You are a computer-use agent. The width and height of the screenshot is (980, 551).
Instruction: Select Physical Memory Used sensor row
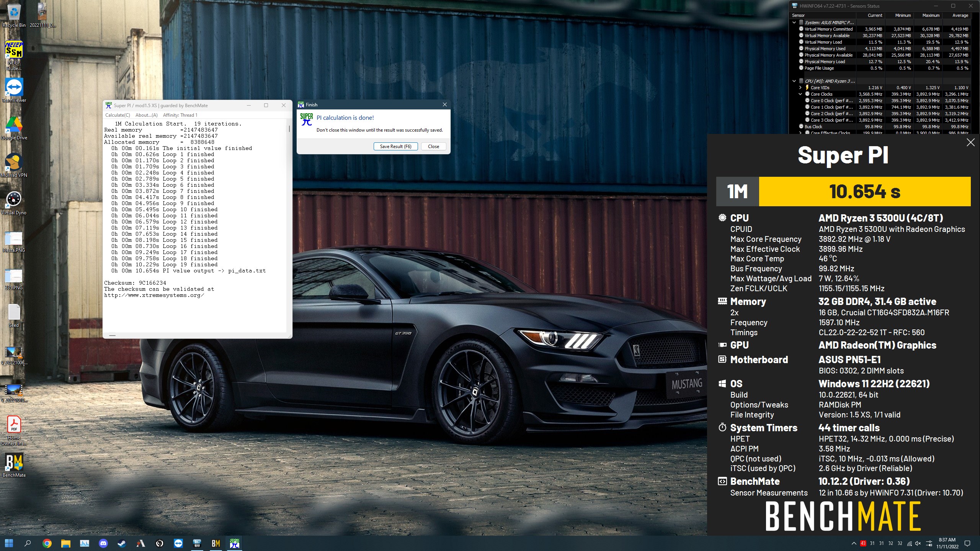(880, 49)
